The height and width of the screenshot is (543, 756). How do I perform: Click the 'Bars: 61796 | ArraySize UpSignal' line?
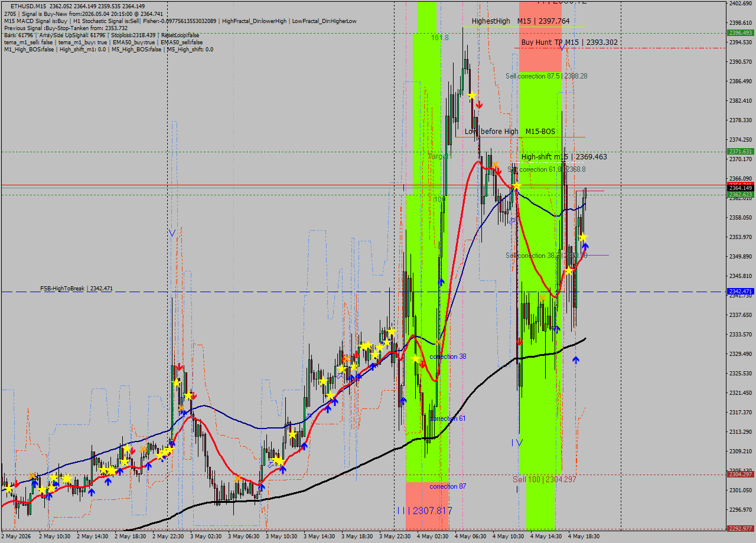(x=101, y=35)
